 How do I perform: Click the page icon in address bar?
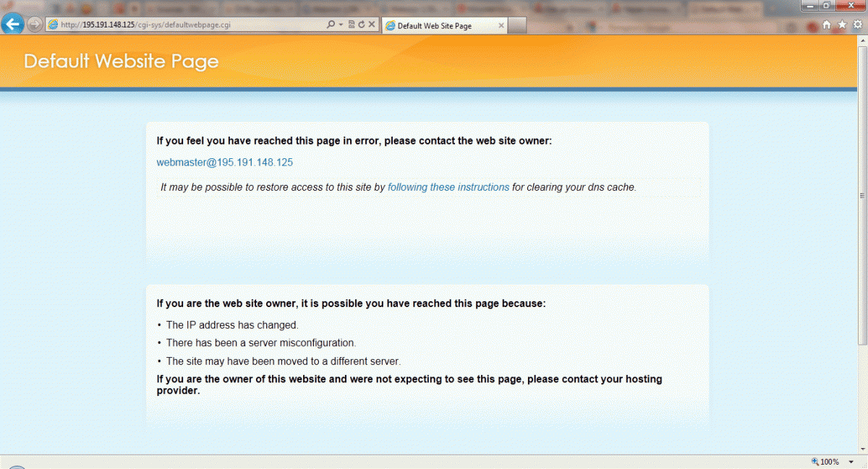pyautogui.click(x=53, y=25)
